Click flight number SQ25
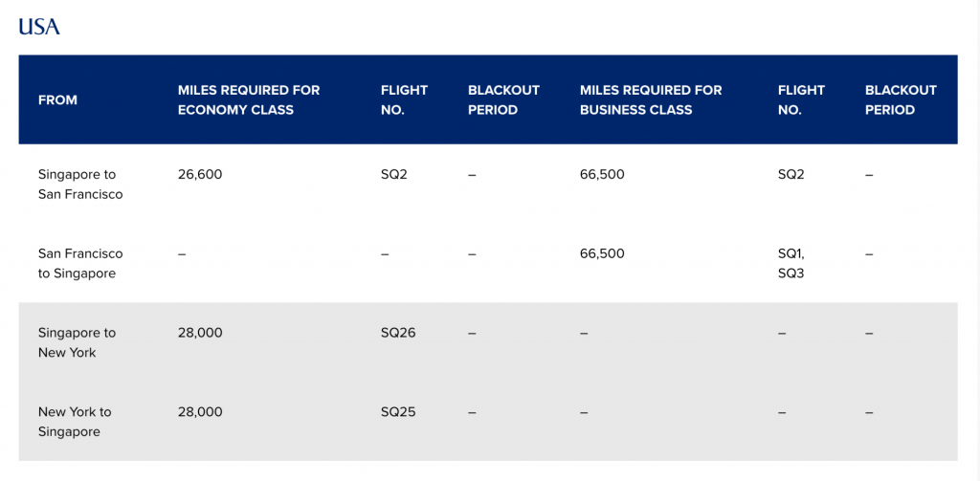The width and height of the screenshot is (980, 481). [x=398, y=412]
